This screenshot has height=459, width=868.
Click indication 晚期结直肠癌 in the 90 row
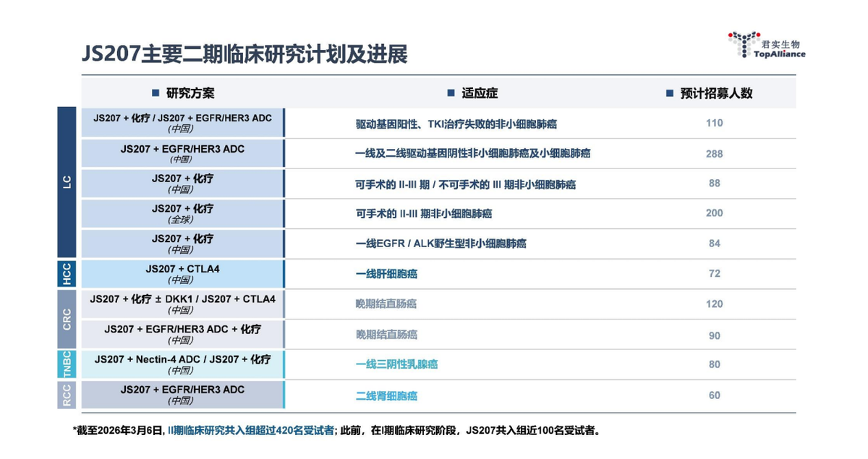point(386,335)
